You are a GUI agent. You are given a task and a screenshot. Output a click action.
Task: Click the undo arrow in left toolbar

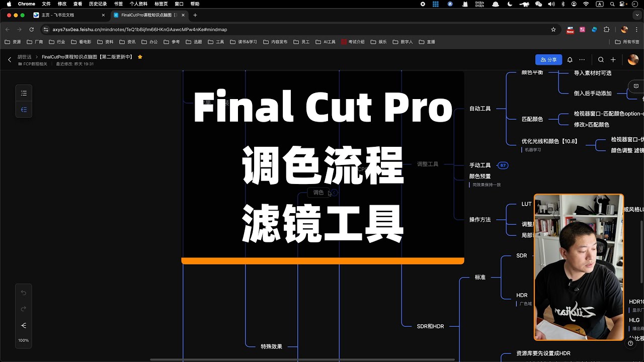pyautogui.click(x=24, y=293)
